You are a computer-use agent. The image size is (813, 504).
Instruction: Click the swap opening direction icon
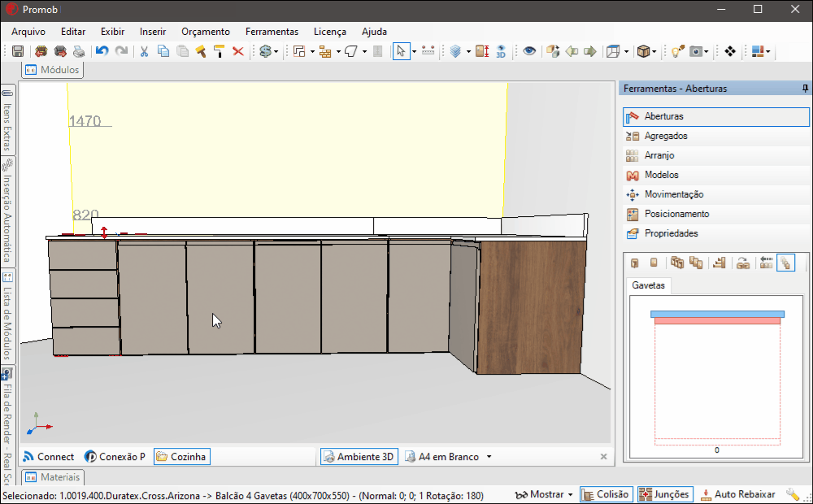743,263
